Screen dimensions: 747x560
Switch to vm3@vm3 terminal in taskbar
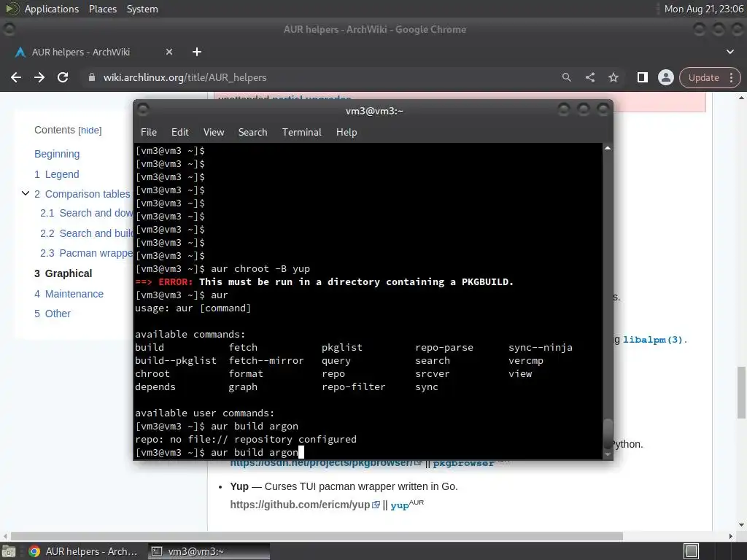(x=209, y=551)
